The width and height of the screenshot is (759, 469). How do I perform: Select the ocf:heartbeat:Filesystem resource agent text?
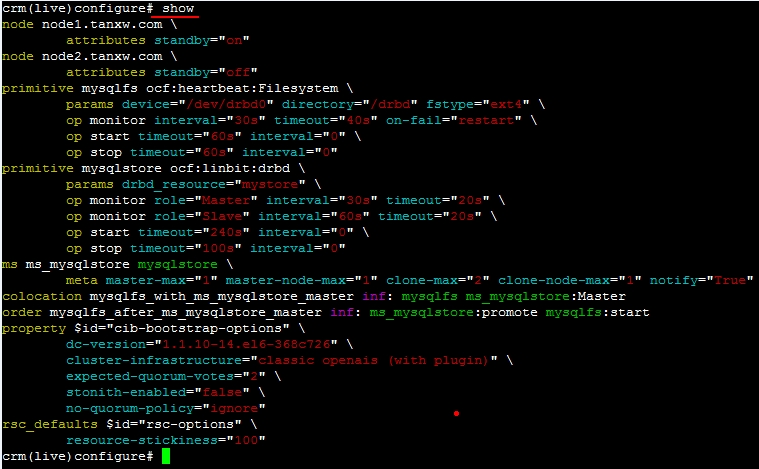click(242, 88)
